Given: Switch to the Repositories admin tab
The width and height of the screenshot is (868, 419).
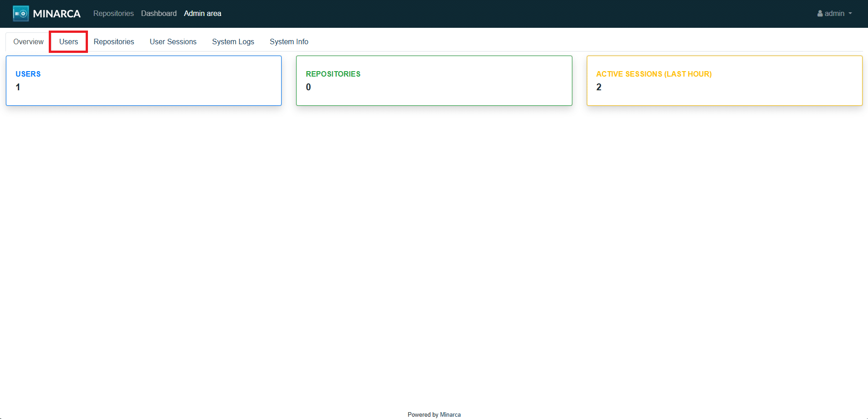Looking at the screenshot, I should (x=114, y=42).
